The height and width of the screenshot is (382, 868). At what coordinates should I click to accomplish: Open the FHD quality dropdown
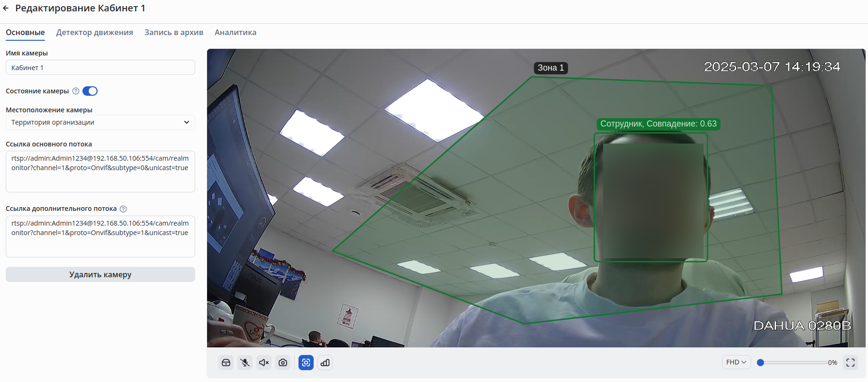736,363
